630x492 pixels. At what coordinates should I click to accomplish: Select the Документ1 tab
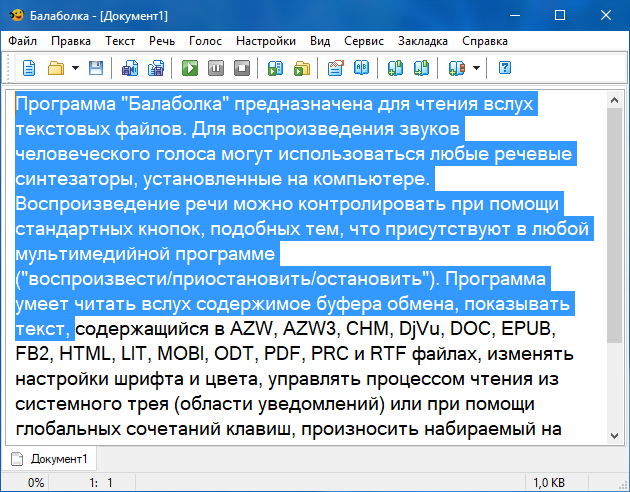point(50,459)
